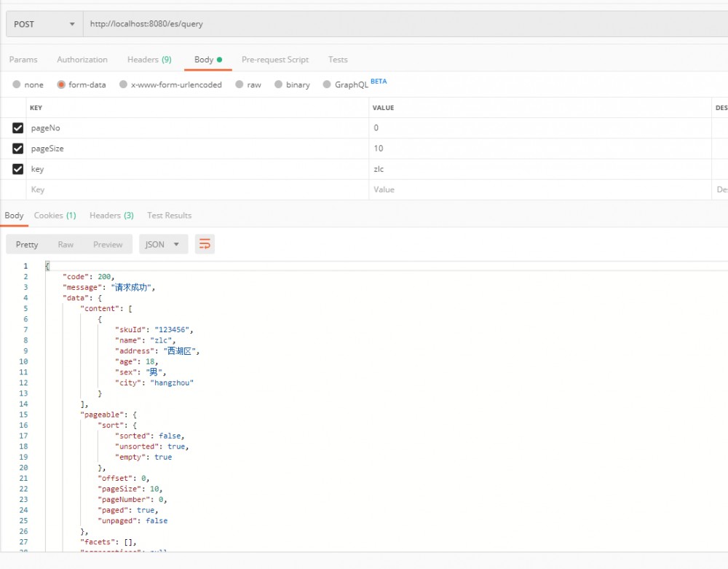
Task: Uncheck the pageNo parameter row
Action: [17, 127]
